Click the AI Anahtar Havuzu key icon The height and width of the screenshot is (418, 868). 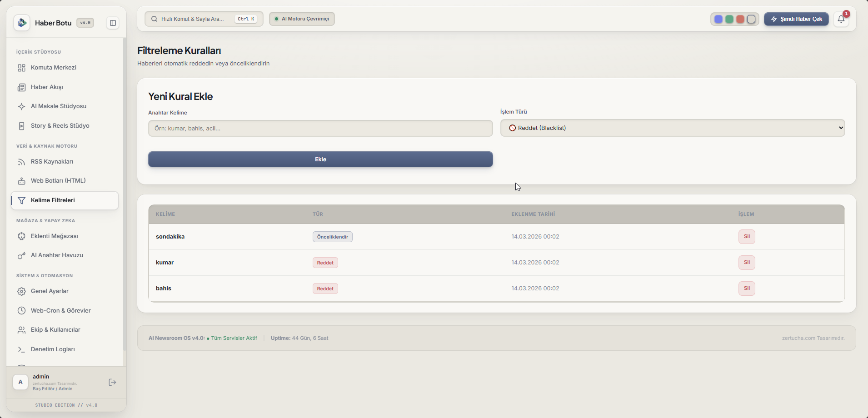click(x=21, y=255)
